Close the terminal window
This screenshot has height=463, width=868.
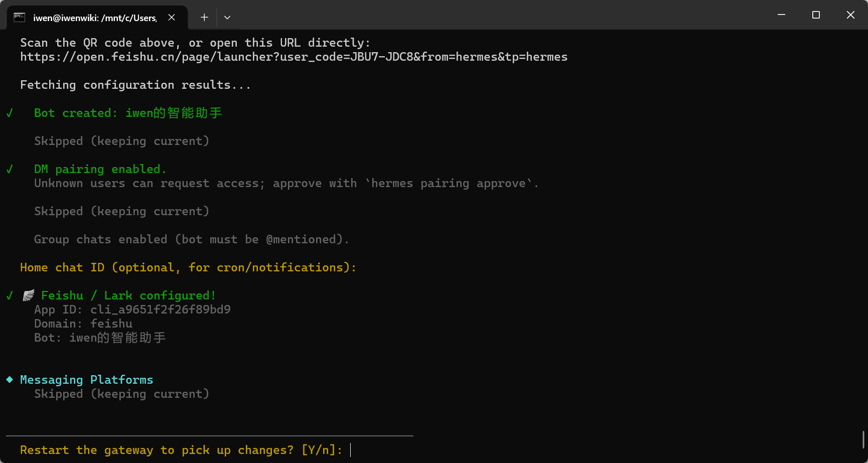[x=850, y=15]
